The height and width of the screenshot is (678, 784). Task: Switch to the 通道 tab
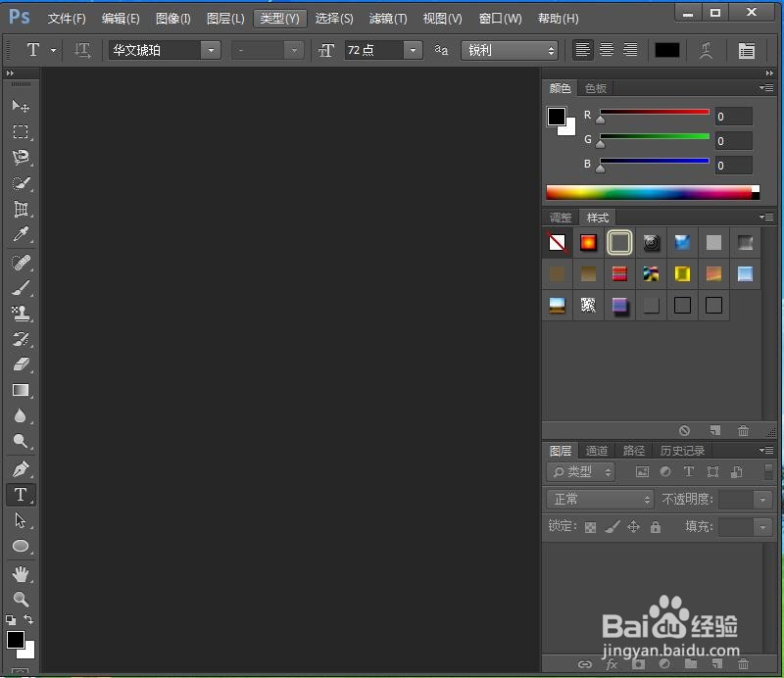597,451
